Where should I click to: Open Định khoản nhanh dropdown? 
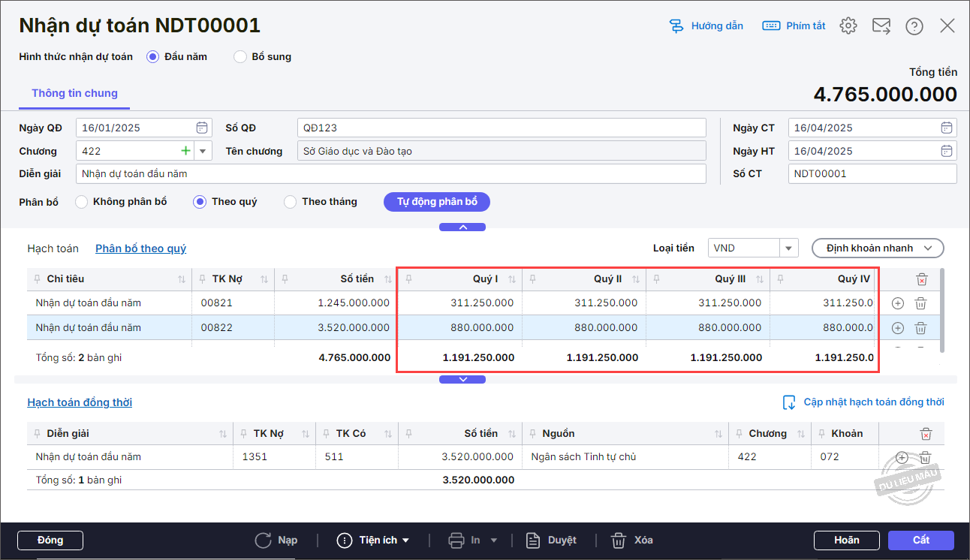878,248
